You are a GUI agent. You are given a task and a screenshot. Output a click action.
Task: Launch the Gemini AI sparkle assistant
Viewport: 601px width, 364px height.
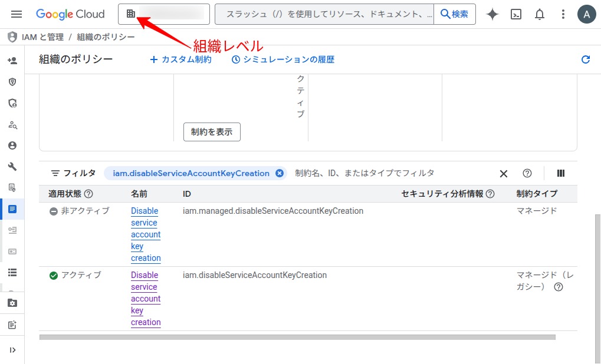coord(492,14)
